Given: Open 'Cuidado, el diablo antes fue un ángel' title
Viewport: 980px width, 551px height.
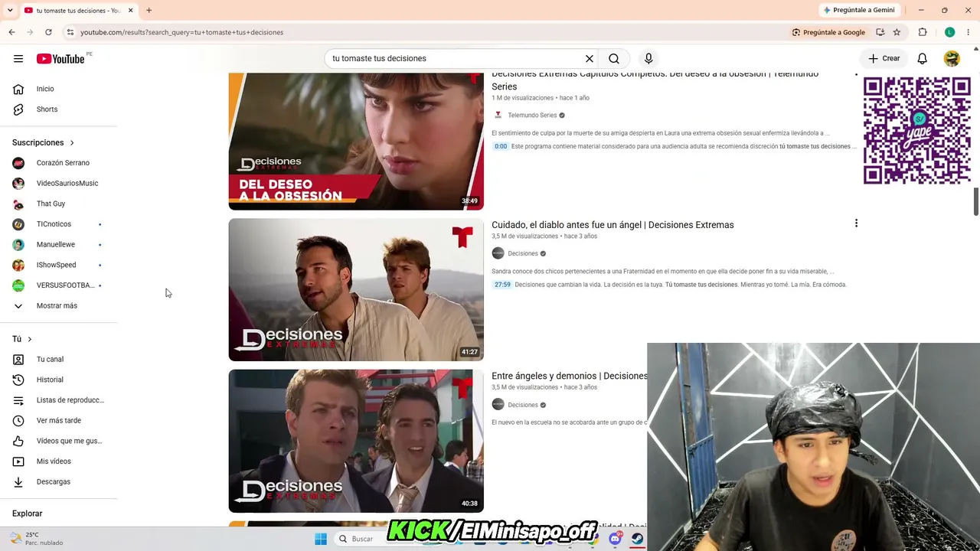Looking at the screenshot, I should pos(612,225).
